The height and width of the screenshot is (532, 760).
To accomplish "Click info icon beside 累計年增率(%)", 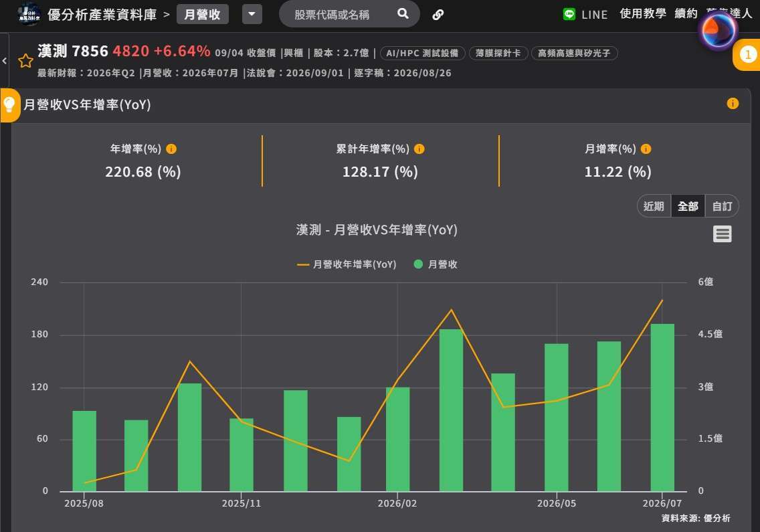I will pos(419,149).
